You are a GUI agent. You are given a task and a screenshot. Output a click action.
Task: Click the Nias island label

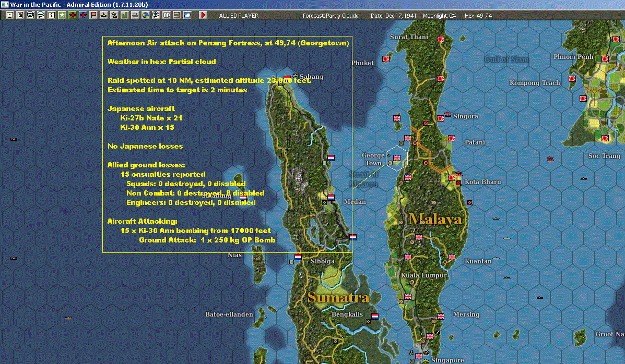(235, 255)
